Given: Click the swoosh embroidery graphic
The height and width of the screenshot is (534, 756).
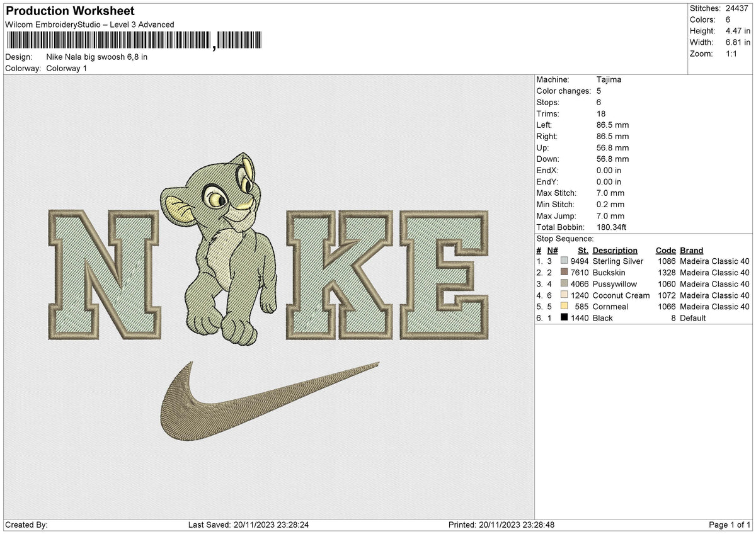Looking at the screenshot, I should click(270, 401).
